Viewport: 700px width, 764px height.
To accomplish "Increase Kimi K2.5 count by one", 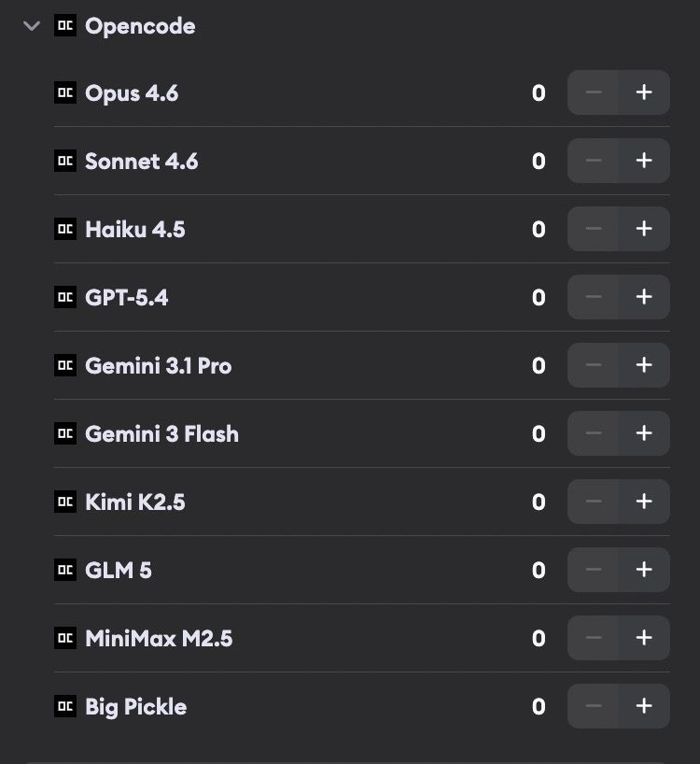I will [644, 502].
